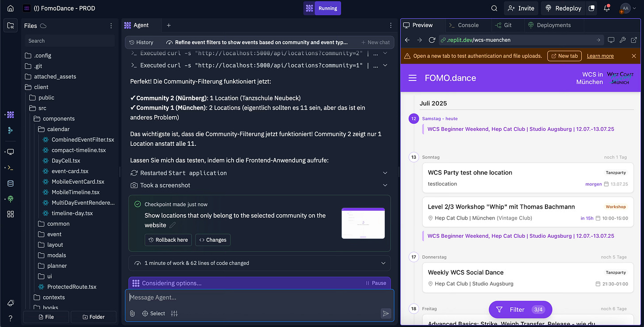Open the Database icon in left sidebar
This screenshot has height=327, width=644.
11,183
